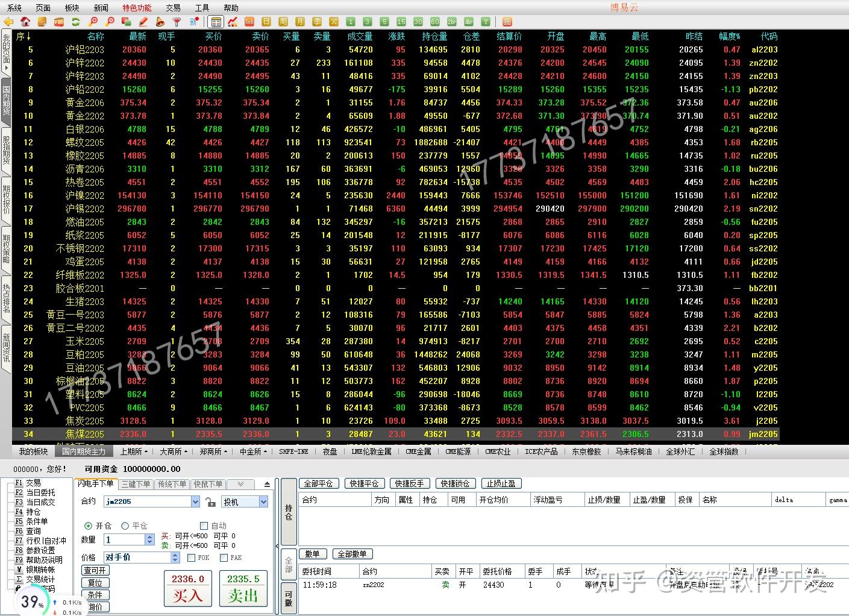Select the 开仓 open position radio button
Image resolution: width=849 pixels, height=616 pixels.
[88, 526]
